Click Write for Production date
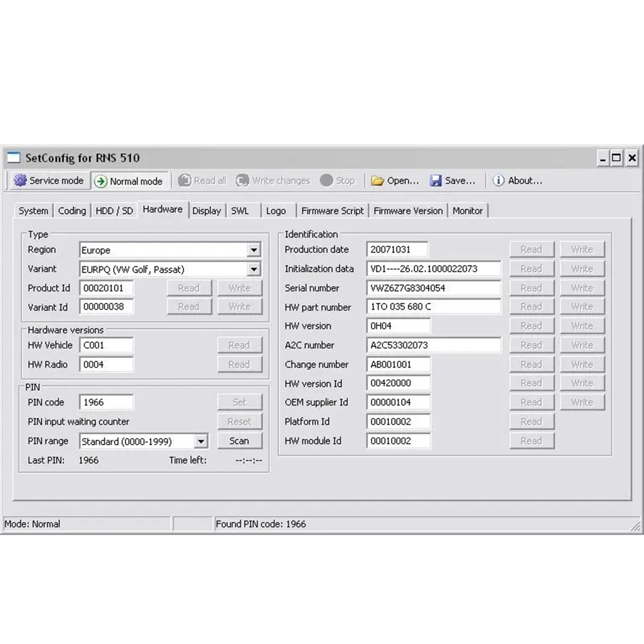This screenshot has height=644, width=644. pyautogui.click(x=582, y=249)
